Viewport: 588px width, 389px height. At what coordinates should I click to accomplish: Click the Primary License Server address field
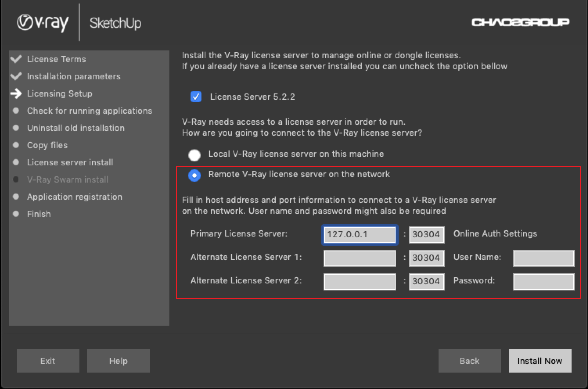coord(360,235)
